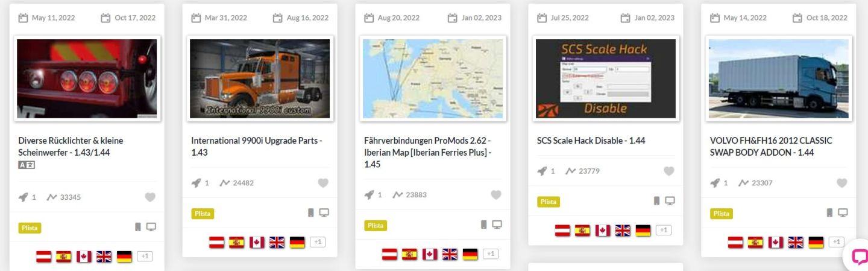The height and width of the screenshot is (271, 868).
Task: Select the Austrian flag on the Volvo FH card
Action: pos(735,242)
